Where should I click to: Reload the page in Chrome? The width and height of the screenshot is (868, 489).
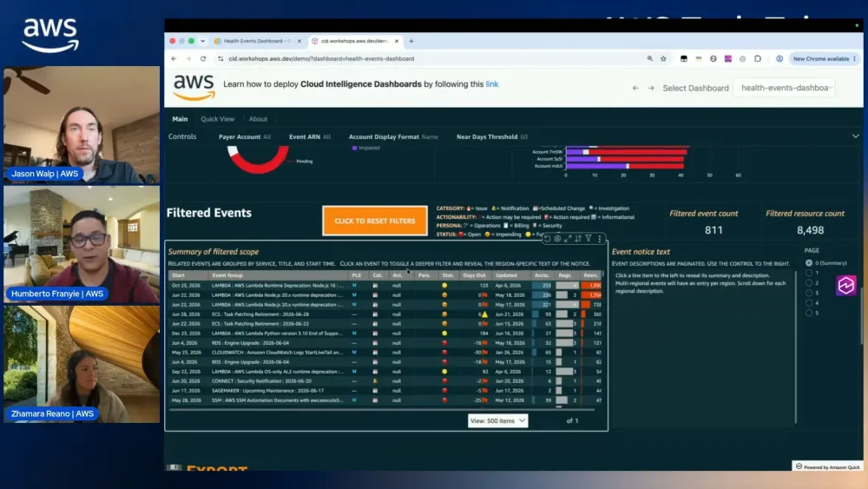click(203, 59)
